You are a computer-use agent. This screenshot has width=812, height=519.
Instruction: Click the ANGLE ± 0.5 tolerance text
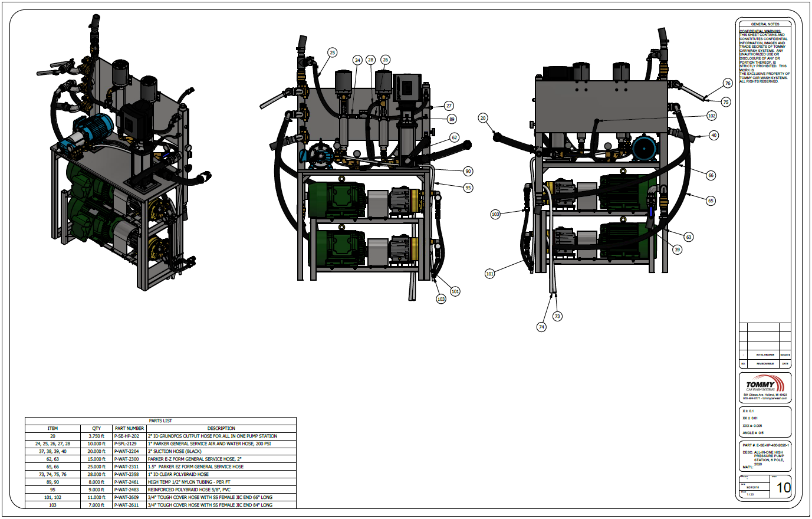(x=753, y=432)
